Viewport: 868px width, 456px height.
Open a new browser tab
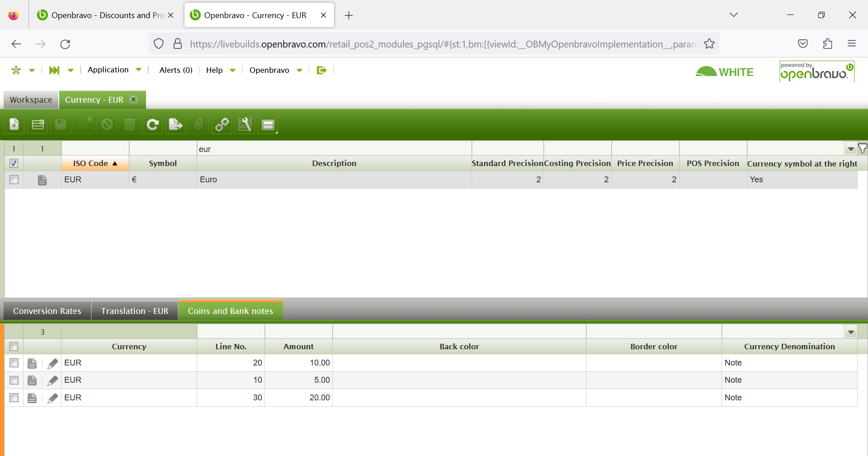pyautogui.click(x=349, y=15)
